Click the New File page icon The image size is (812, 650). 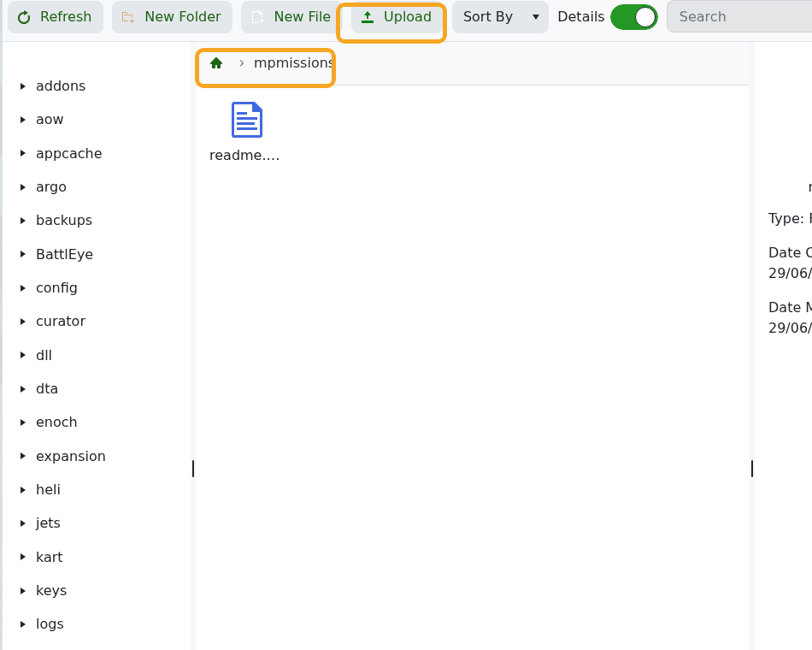[x=258, y=18]
